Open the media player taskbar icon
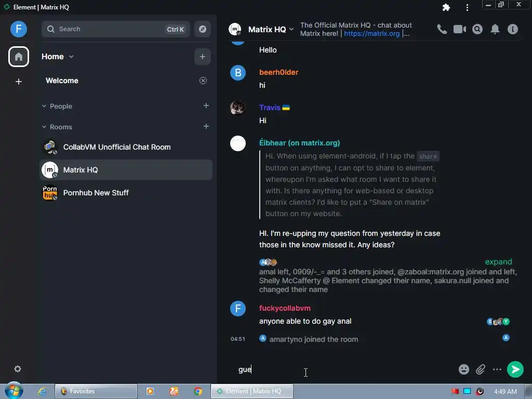This screenshot has height=399, width=532. point(150,391)
